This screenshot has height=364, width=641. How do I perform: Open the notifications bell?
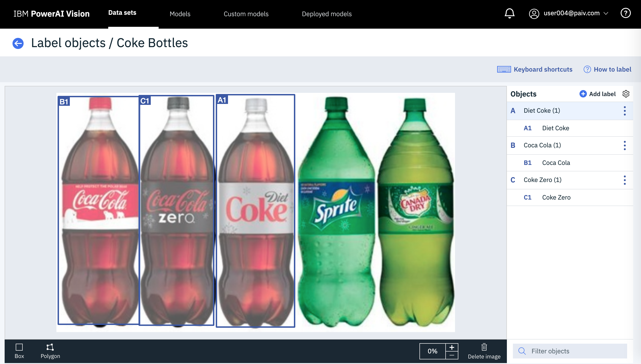(x=509, y=13)
